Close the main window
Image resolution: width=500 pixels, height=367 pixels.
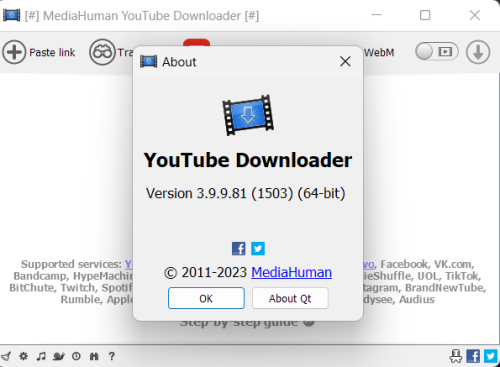[475, 15]
